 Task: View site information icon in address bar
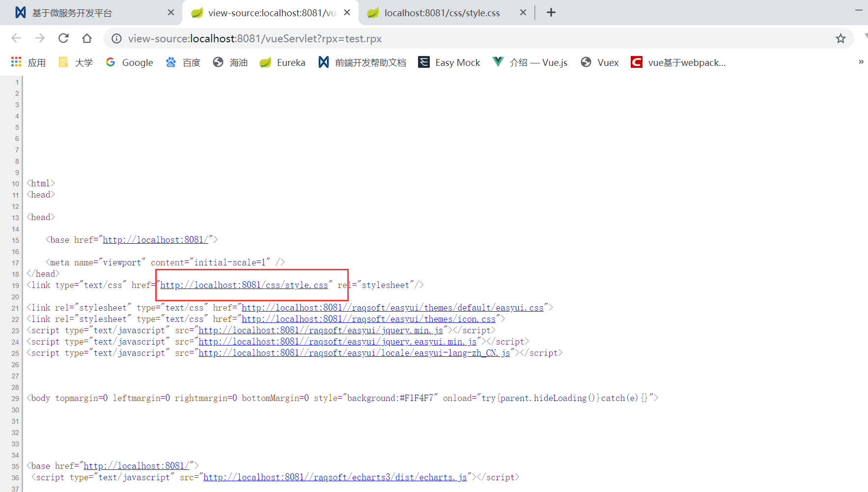pyautogui.click(x=116, y=38)
